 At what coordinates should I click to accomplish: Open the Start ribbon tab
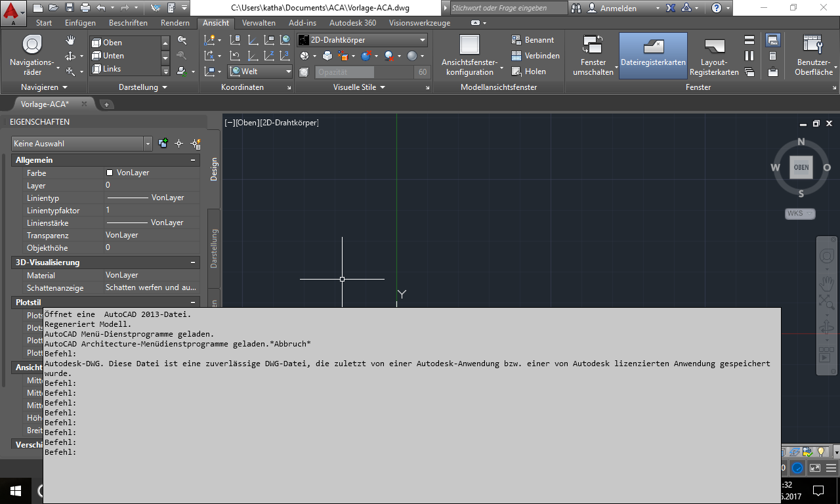click(44, 23)
